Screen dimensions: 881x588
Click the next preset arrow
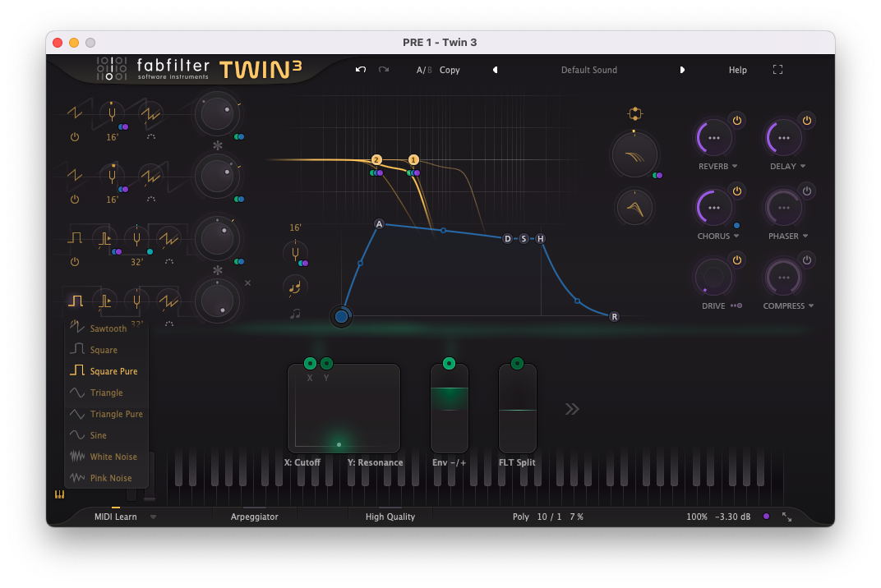682,70
